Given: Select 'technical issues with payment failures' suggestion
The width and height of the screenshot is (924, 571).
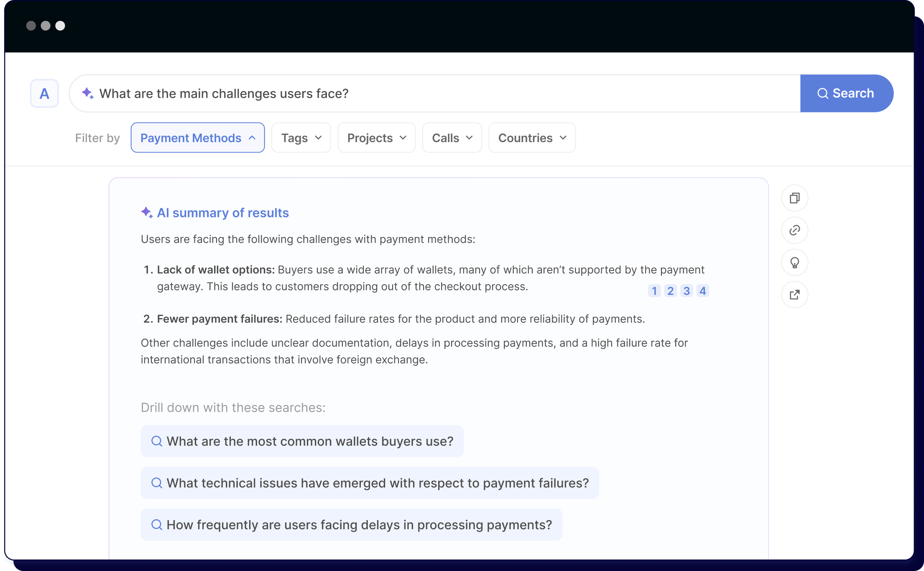Looking at the screenshot, I should tap(370, 483).
